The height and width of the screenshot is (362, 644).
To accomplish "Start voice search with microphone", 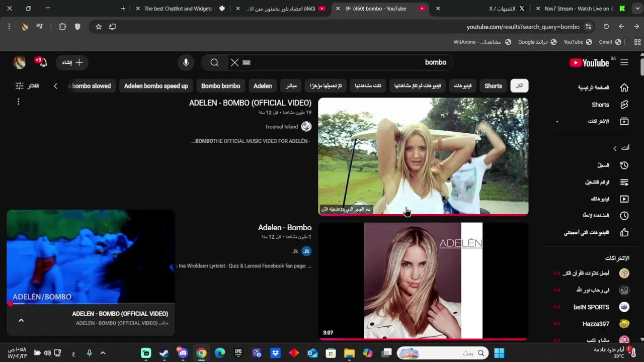I will coord(186,62).
